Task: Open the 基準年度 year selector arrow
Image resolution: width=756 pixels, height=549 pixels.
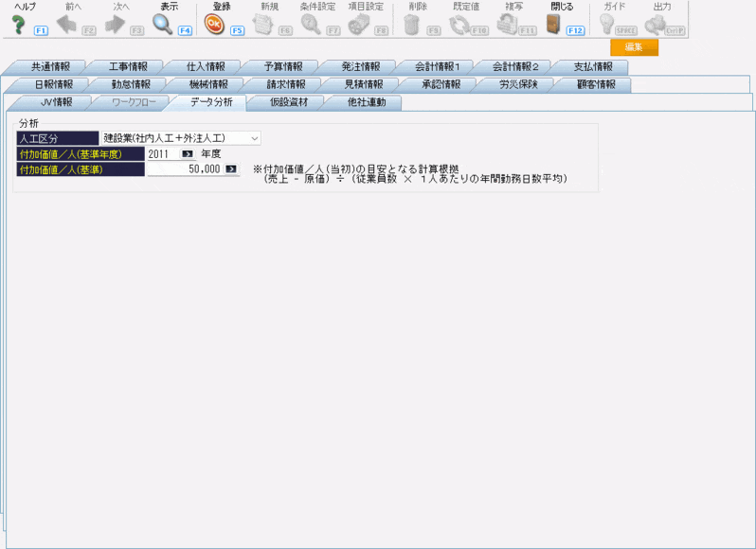Action: (187, 153)
